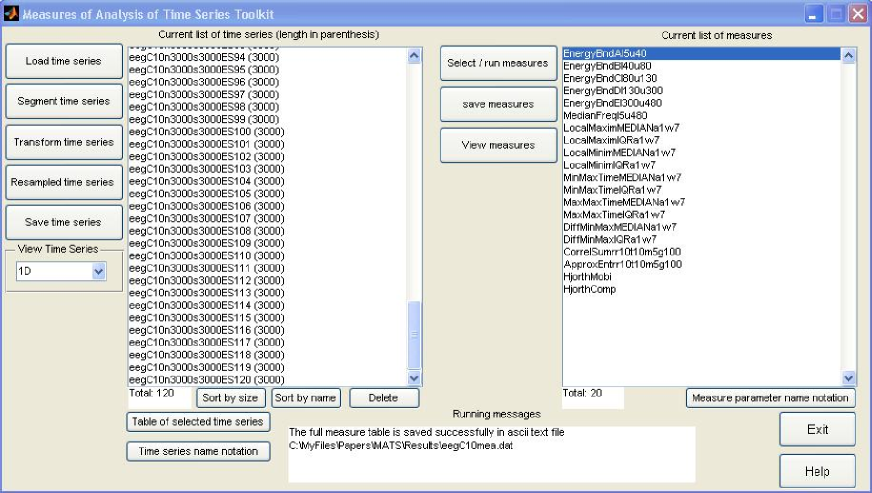Select HjorthComp in the measures list

[590, 289]
